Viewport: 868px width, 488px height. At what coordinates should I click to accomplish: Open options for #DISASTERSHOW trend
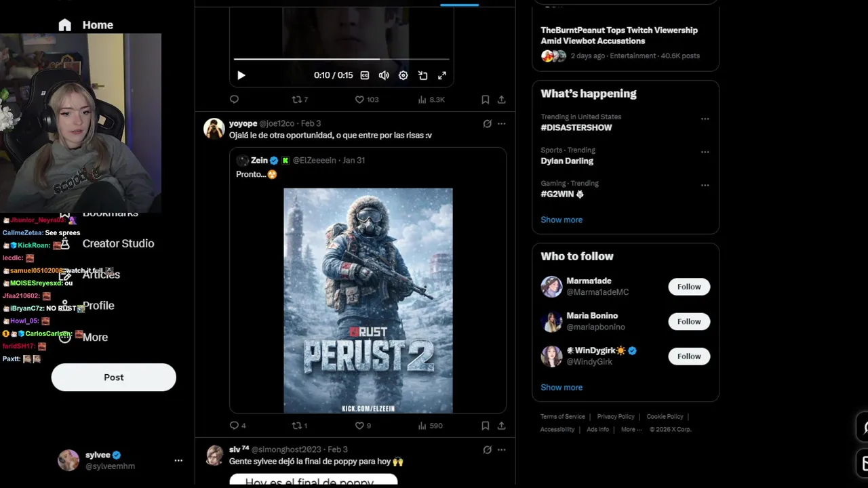click(x=705, y=119)
